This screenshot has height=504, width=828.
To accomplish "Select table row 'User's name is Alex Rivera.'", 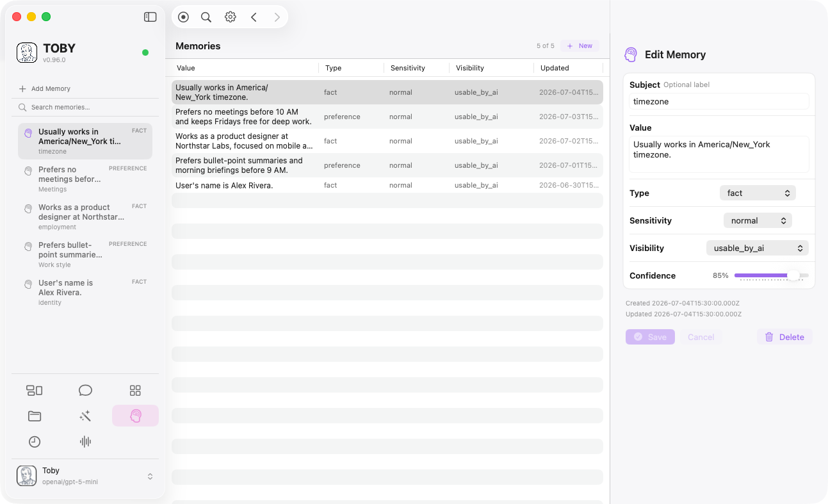I will 387,185.
